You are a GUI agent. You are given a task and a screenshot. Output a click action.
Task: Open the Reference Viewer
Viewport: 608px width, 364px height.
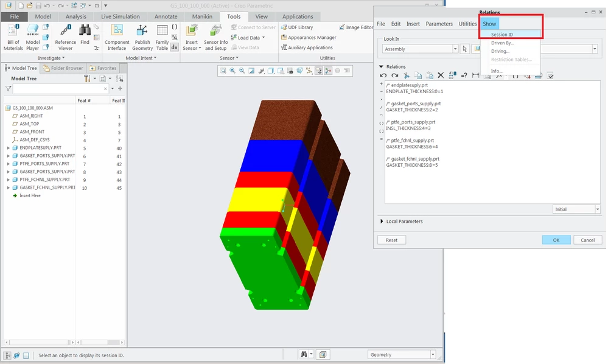(x=66, y=38)
